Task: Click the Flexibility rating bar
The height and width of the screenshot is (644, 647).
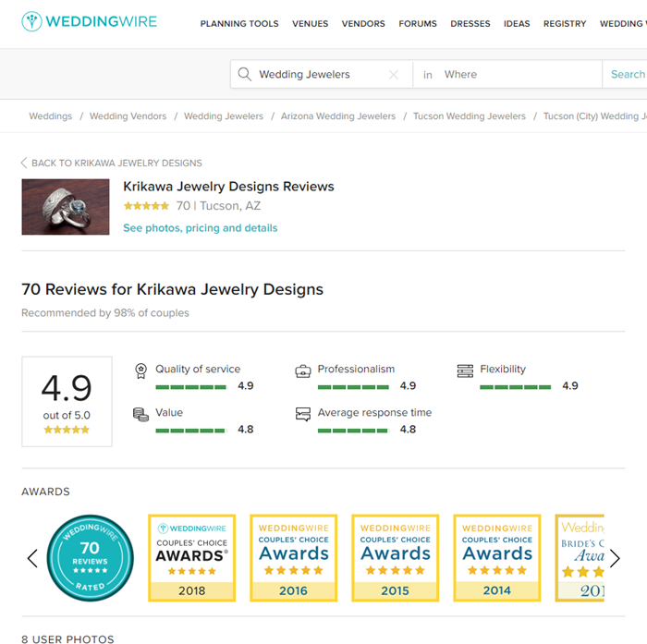Action: click(516, 387)
